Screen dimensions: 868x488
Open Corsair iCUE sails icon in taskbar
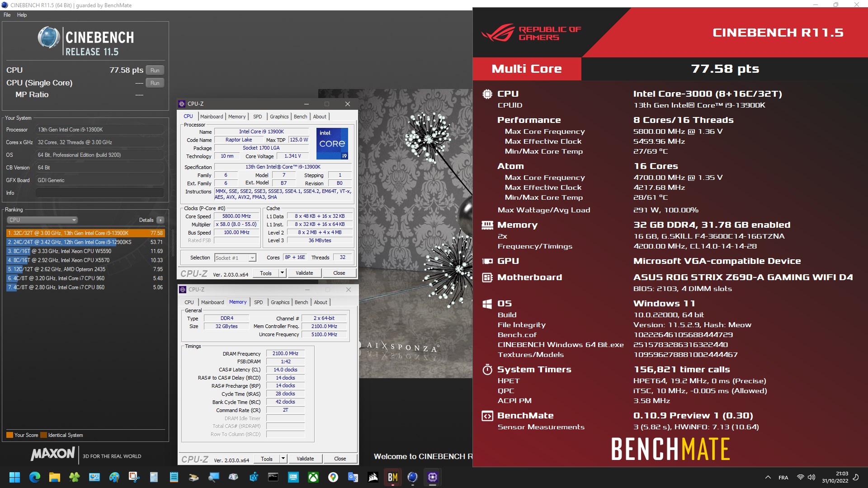pos(373,477)
